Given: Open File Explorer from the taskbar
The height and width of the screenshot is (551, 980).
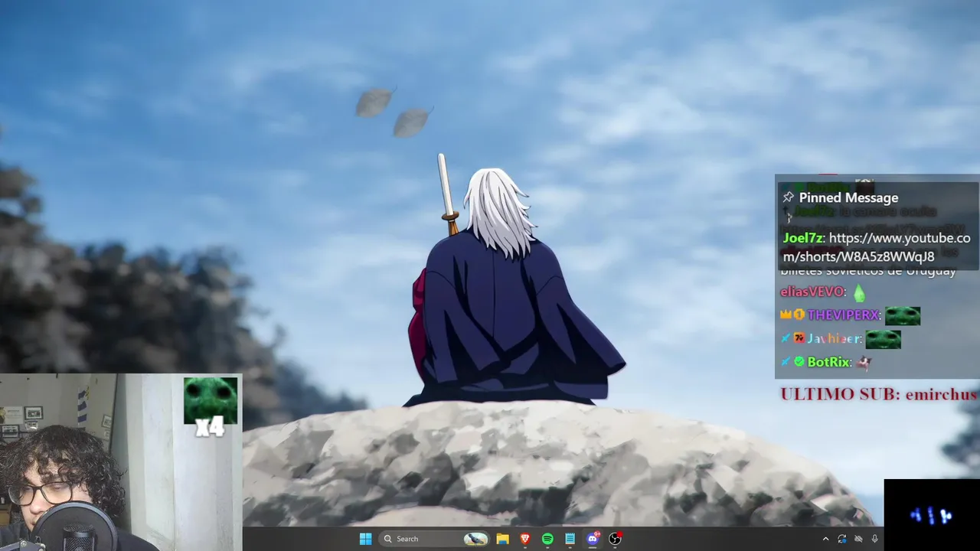Looking at the screenshot, I should click(502, 539).
